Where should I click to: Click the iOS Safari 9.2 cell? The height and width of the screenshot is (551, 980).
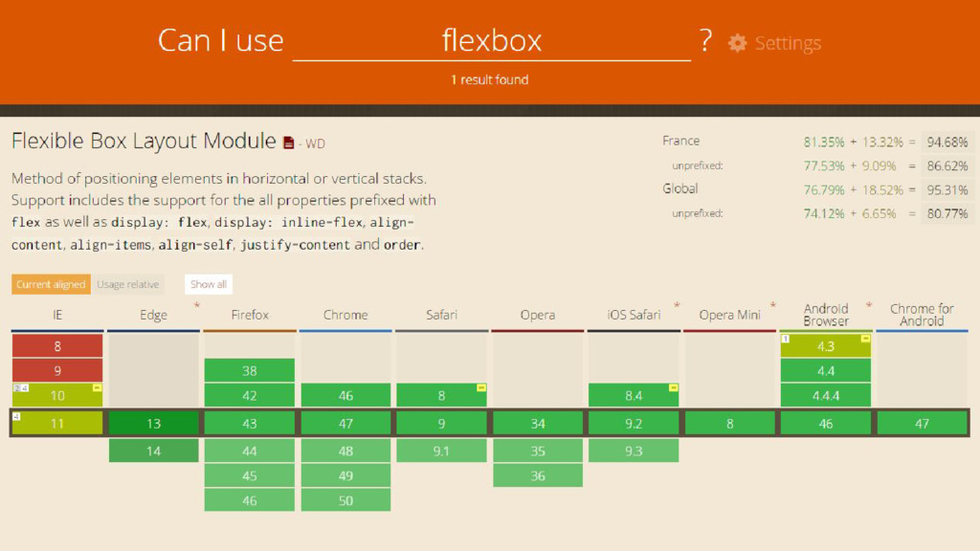(x=634, y=423)
